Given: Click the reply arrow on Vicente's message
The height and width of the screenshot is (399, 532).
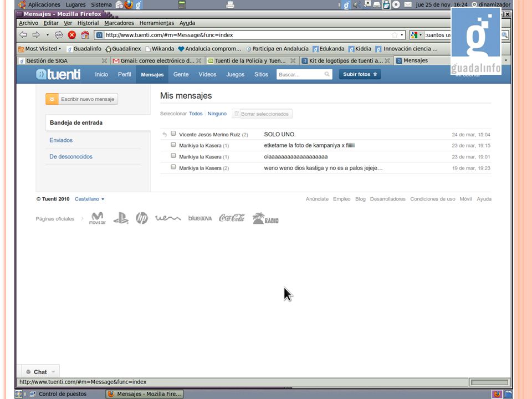Looking at the screenshot, I should [x=164, y=134].
